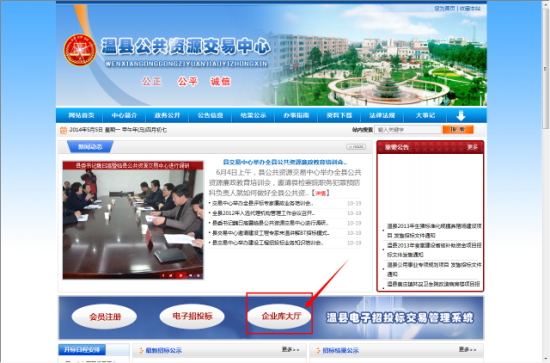This screenshot has width=550, height=363.
Task: Open news item 县委书记…公共资源交易中心进行调研
Action: point(270,223)
